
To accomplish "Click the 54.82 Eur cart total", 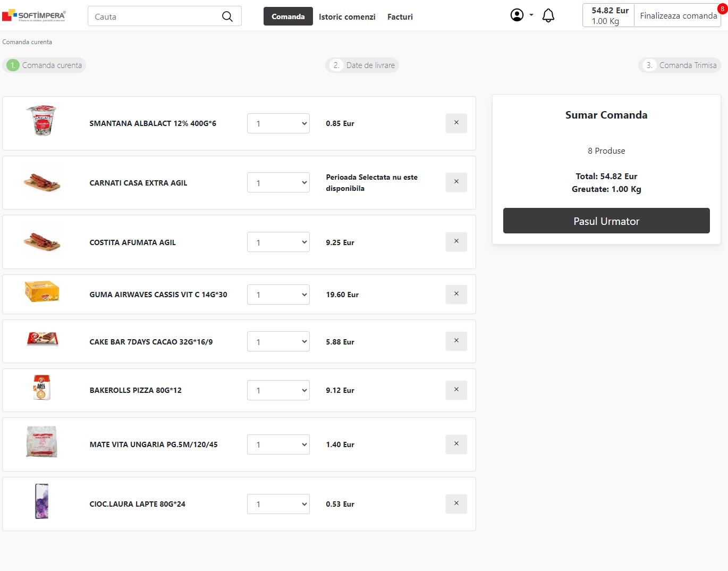I will pyautogui.click(x=610, y=10).
